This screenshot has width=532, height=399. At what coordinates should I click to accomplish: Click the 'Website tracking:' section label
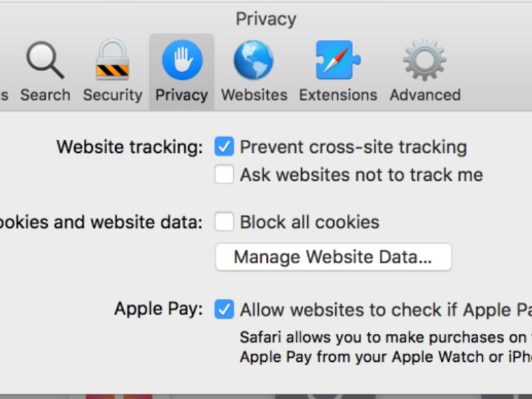coord(130,147)
